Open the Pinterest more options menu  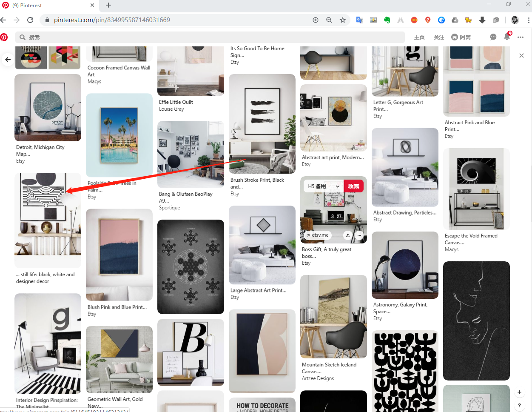coord(521,37)
